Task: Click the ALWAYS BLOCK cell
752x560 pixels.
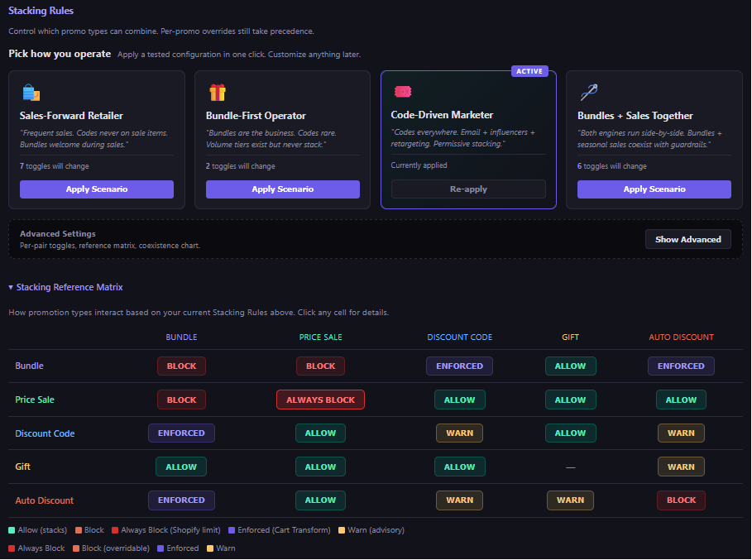Action: [320, 400]
